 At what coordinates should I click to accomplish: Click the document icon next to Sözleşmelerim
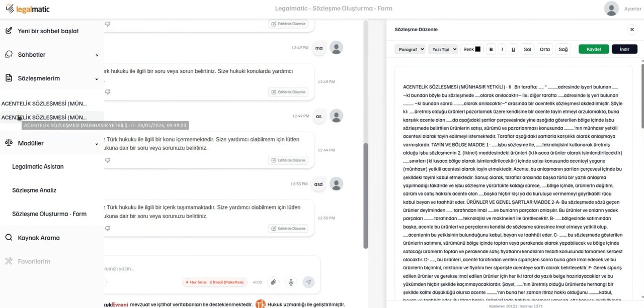(9, 78)
